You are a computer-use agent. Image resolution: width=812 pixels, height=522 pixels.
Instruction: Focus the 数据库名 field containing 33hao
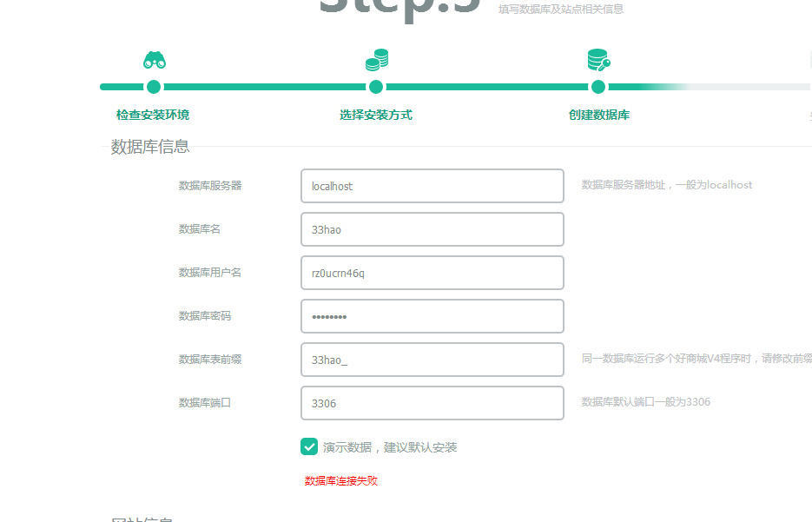coord(432,229)
